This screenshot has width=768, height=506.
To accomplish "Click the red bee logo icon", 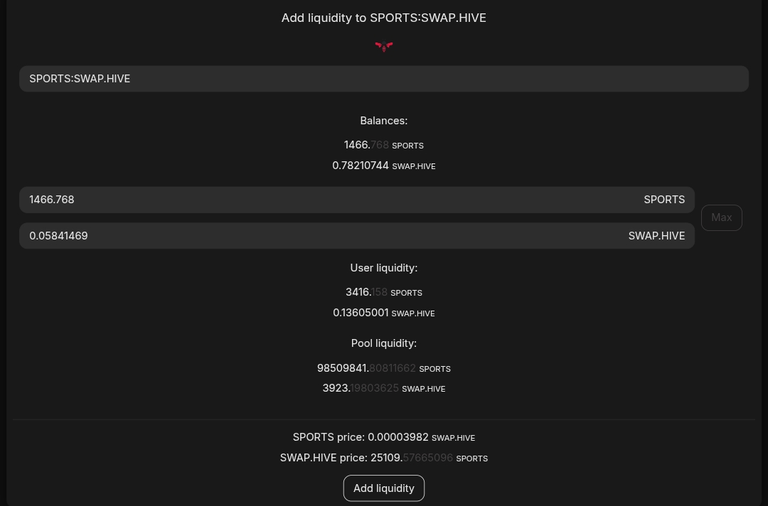I will [384, 47].
